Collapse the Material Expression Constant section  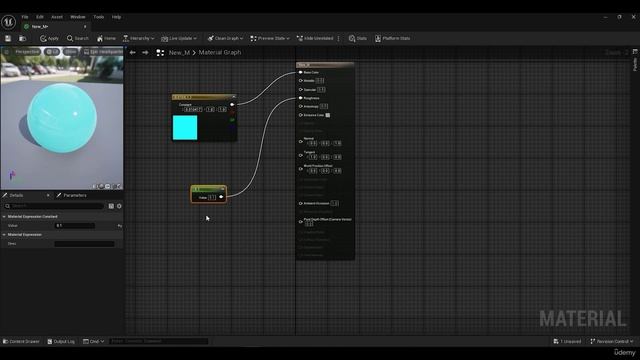click(x=4, y=217)
